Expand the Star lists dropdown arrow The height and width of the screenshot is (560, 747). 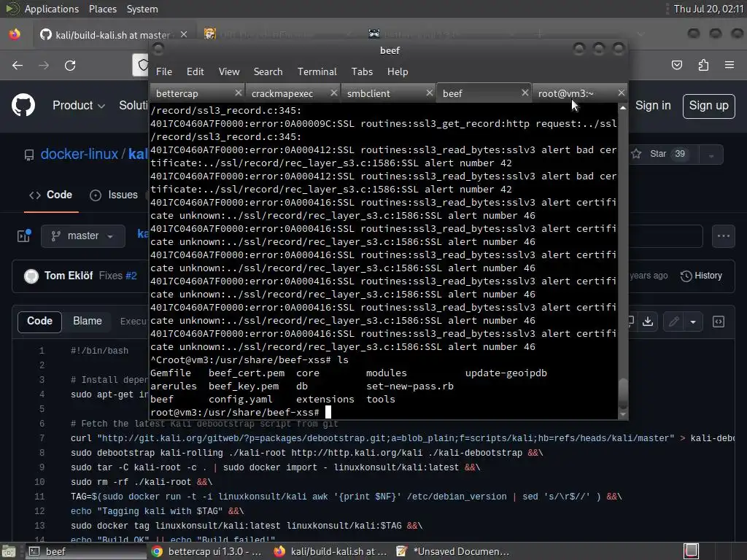pos(711,155)
